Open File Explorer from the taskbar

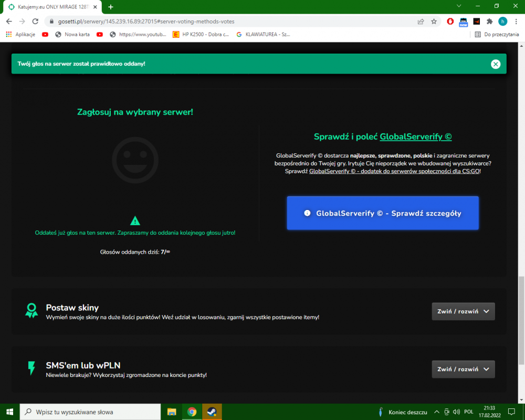click(172, 412)
